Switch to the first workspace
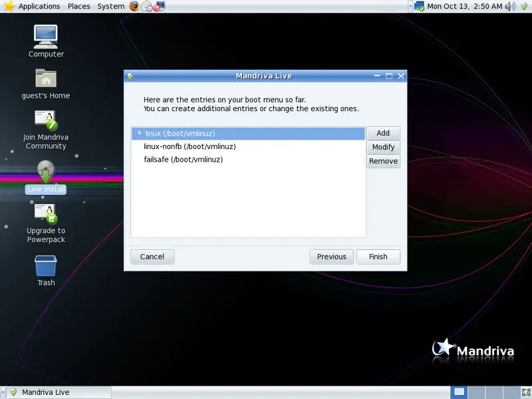The width and height of the screenshot is (532, 399). pyautogui.click(x=459, y=392)
